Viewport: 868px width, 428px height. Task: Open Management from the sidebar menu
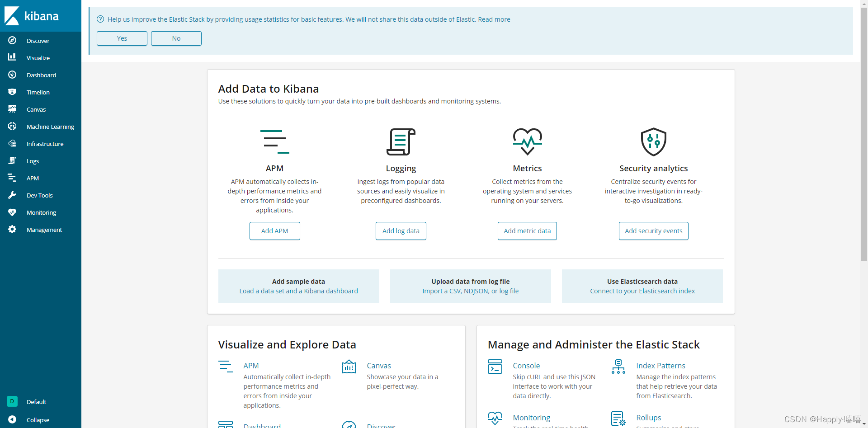(44, 230)
